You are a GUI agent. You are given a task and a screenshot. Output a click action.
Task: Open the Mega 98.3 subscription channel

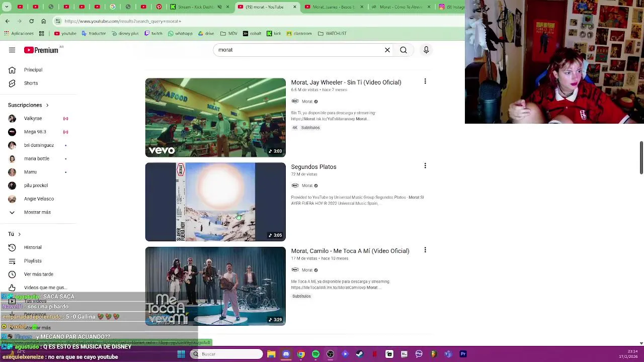[x=36, y=132]
